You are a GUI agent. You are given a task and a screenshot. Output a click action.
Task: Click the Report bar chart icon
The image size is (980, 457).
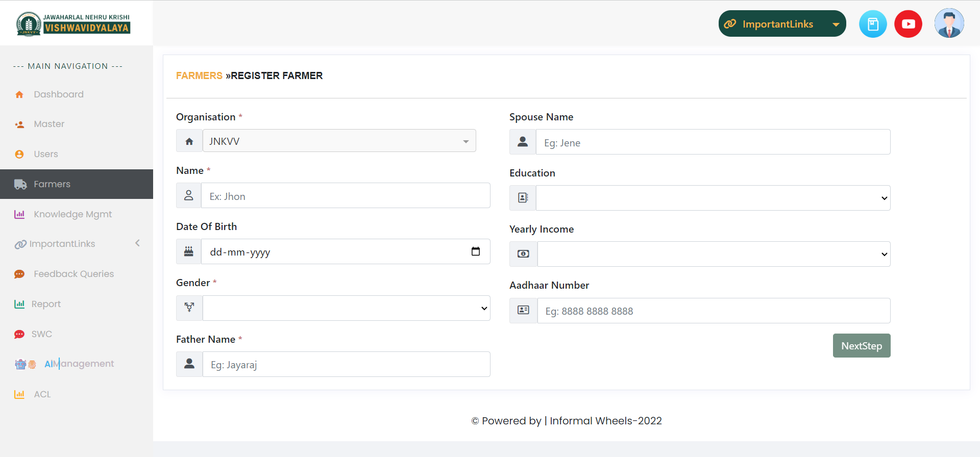point(19,304)
